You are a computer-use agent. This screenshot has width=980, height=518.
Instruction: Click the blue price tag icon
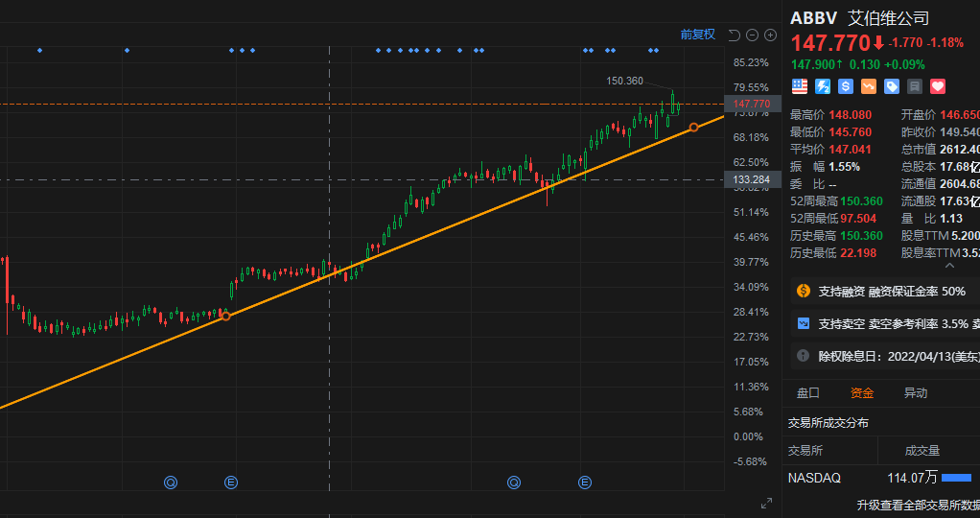pyautogui.click(x=892, y=86)
